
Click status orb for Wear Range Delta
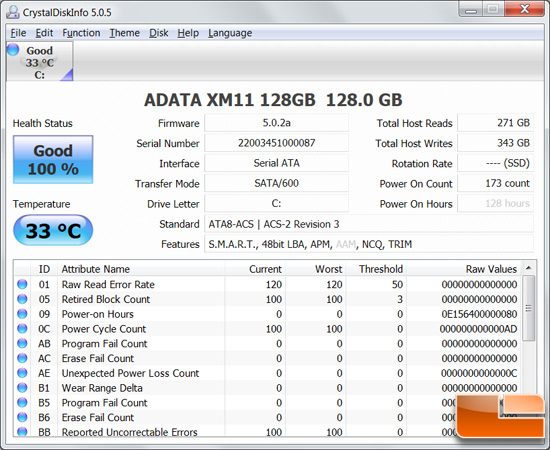pos(22,388)
